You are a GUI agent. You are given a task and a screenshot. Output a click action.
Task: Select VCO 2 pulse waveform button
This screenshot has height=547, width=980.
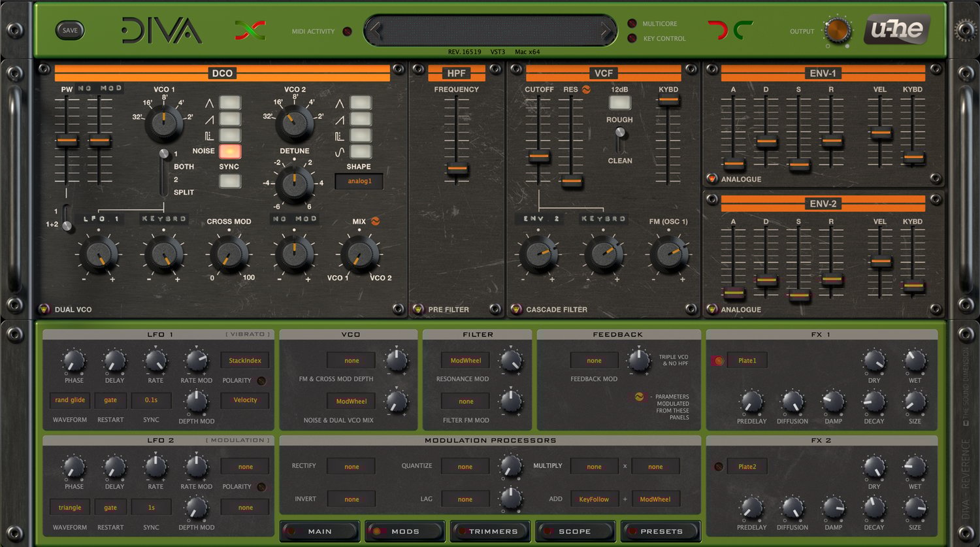pos(361,135)
